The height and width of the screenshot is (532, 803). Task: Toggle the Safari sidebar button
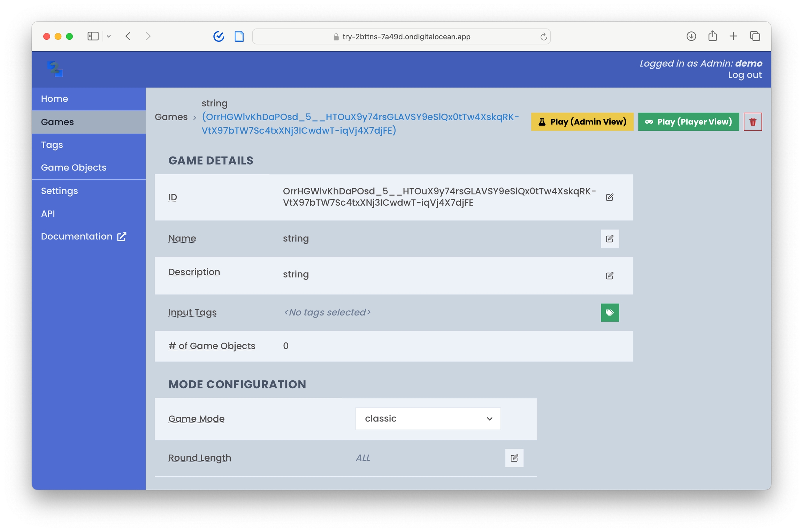coord(93,36)
